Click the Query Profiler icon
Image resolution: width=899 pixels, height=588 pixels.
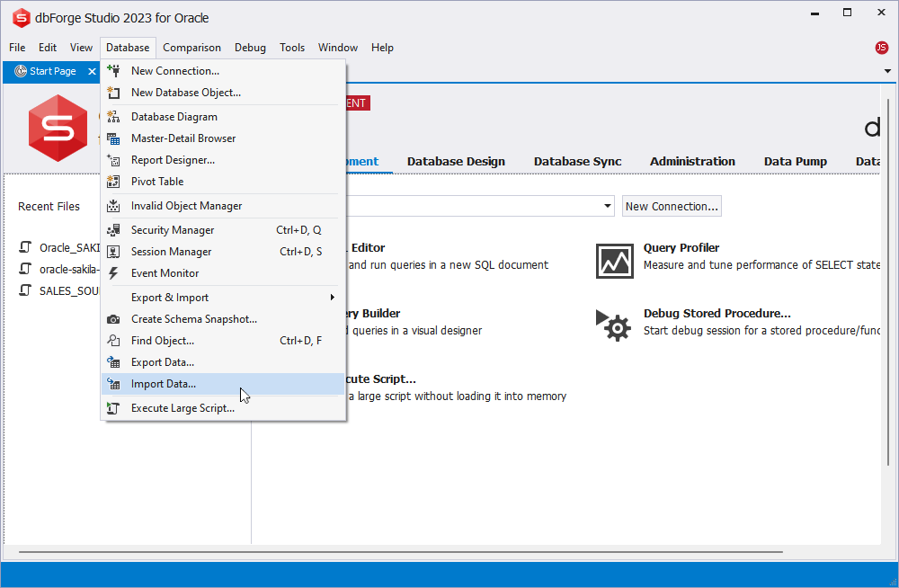[615, 261]
